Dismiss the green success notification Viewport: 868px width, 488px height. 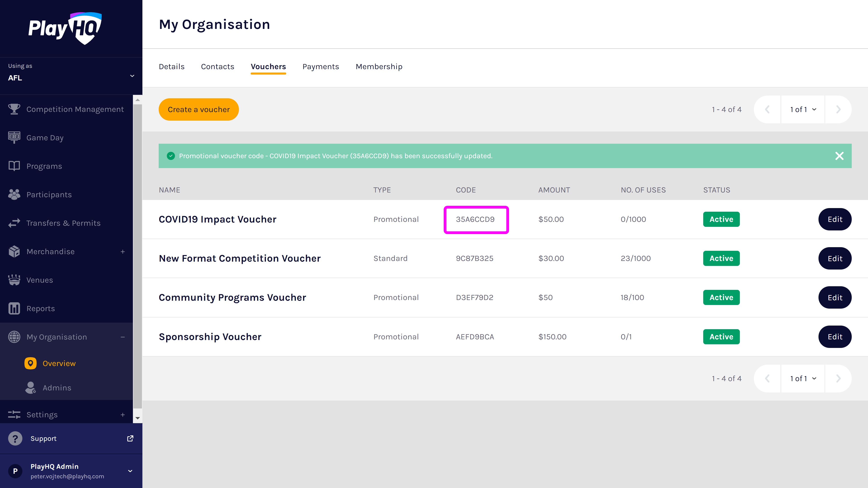(839, 156)
